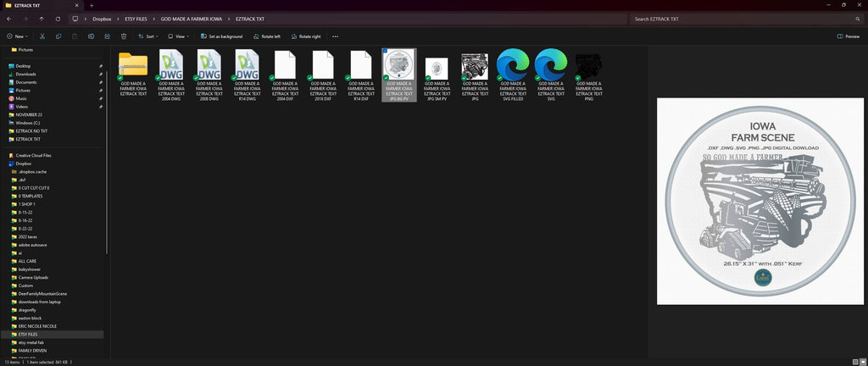Screen dimensions: 868x366
Task: Open the 2004 DWG file icon
Action: pyautogui.click(x=171, y=64)
